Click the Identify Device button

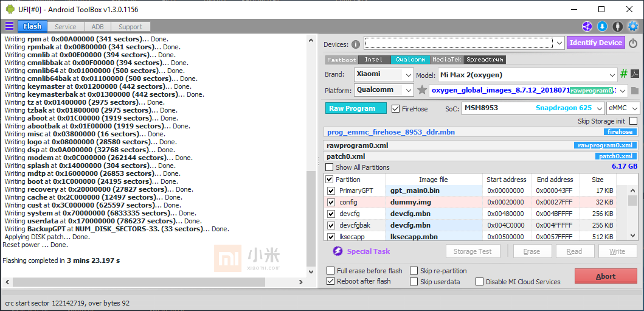(596, 43)
